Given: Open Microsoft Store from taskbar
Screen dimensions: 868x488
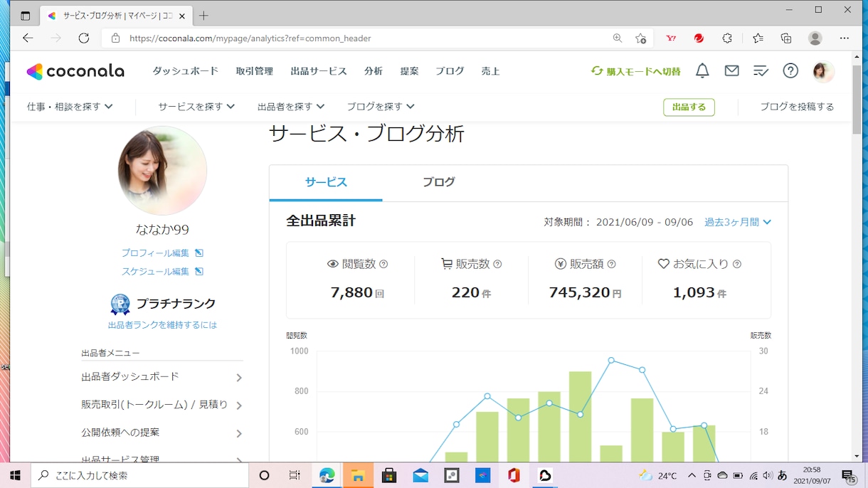Looking at the screenshot, I should pos(389,475).
